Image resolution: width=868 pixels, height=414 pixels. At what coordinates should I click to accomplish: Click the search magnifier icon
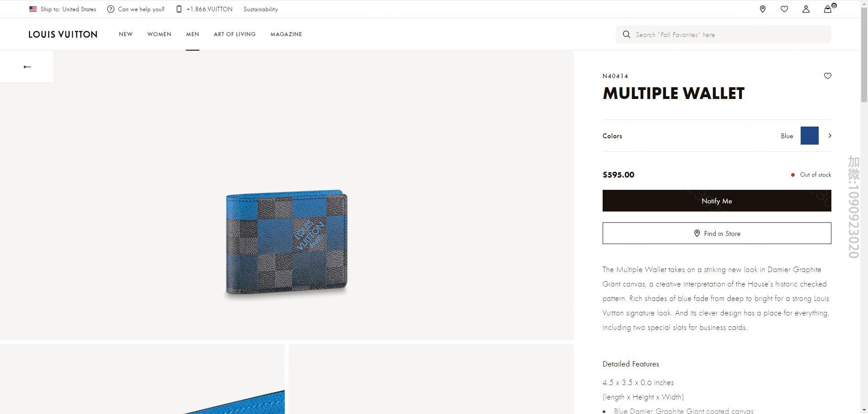626,34
